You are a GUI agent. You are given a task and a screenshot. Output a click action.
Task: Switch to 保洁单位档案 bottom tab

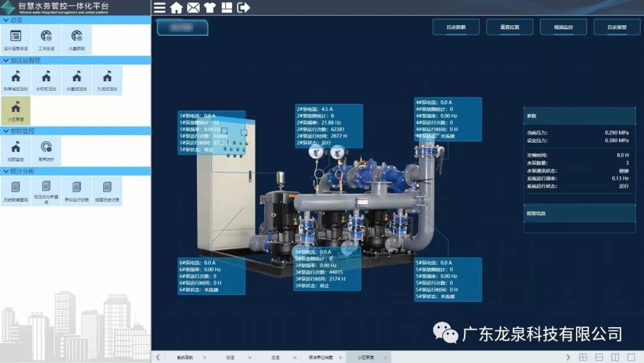coord(321,357)
